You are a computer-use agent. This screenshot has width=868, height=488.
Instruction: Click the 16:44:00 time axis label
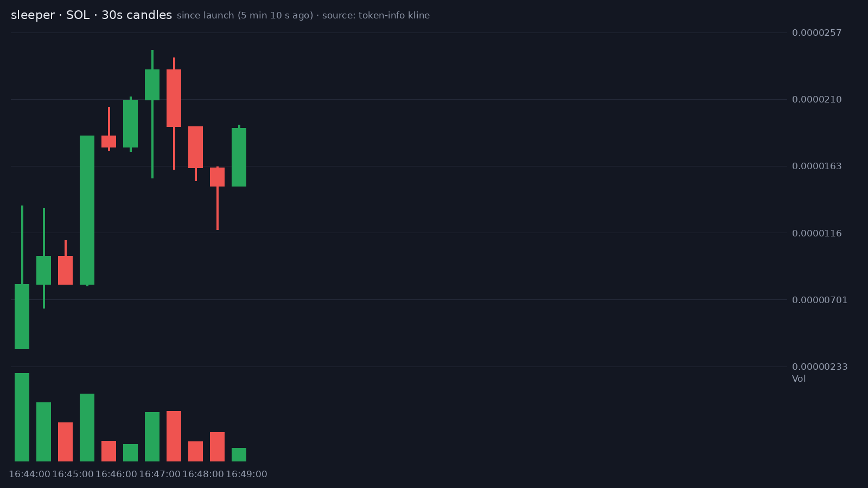[x=29, y=474]
